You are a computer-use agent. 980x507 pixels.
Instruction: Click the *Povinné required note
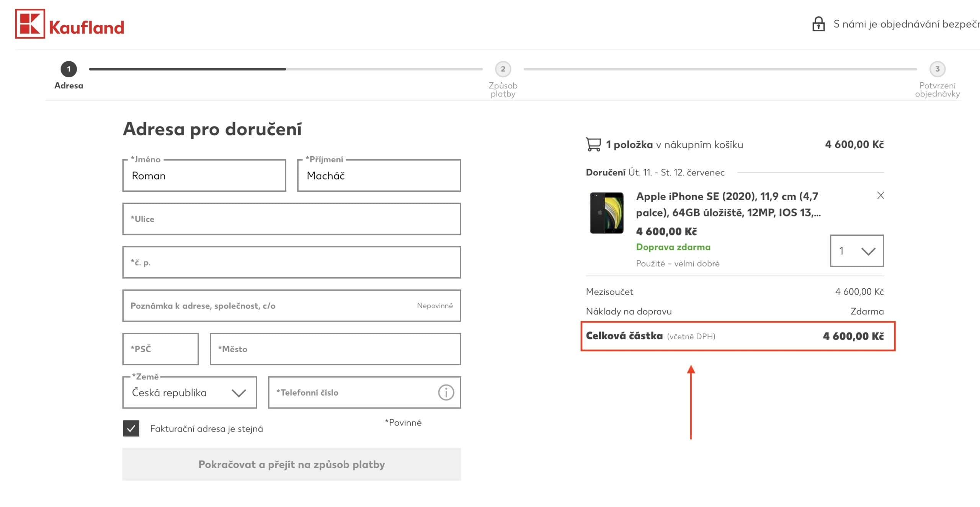coord(403,423)
